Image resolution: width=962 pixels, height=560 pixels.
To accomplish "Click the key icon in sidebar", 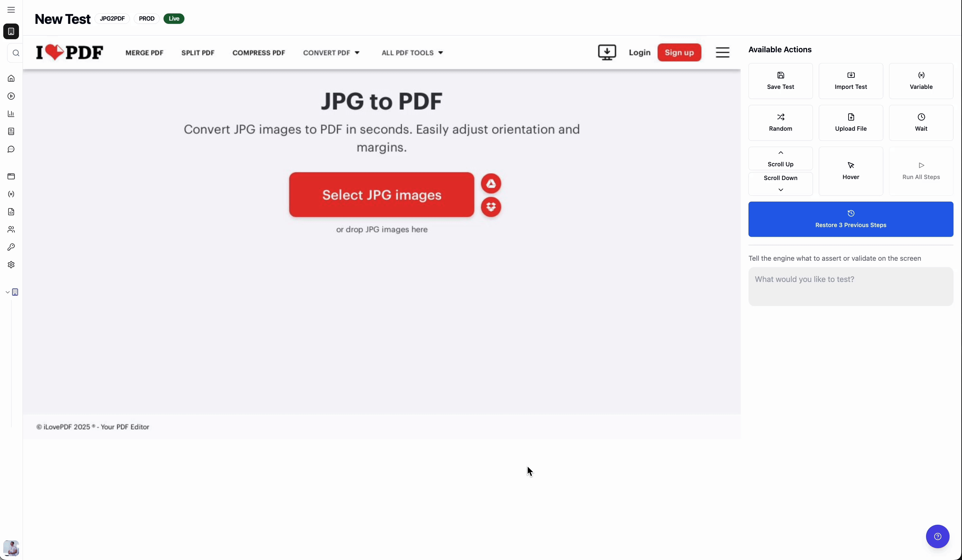I will [x=11, y=247].
